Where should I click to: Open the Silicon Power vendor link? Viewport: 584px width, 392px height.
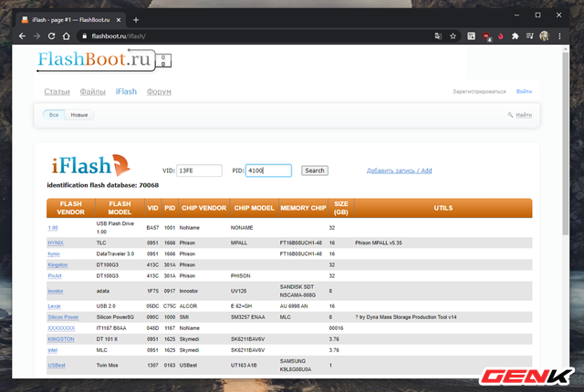[63, 317]
